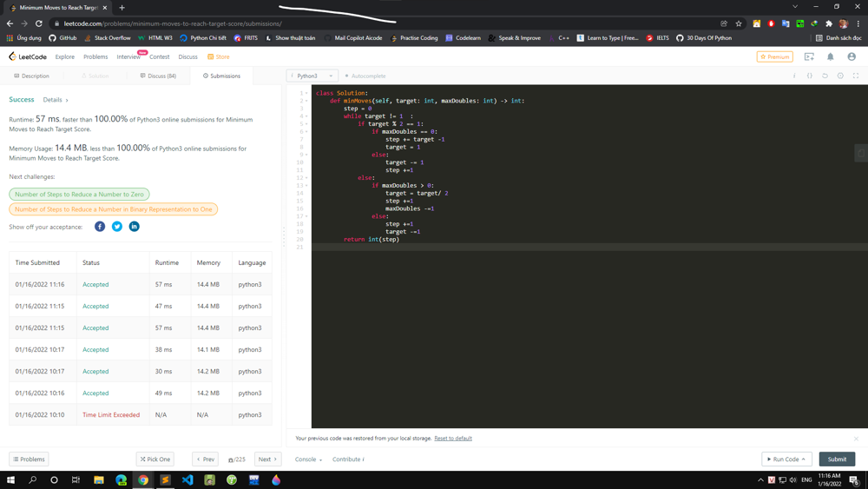The width and height of the screenshot is (868, 489).
Task: Open the notifications bell icon
Action: [830, 56]
